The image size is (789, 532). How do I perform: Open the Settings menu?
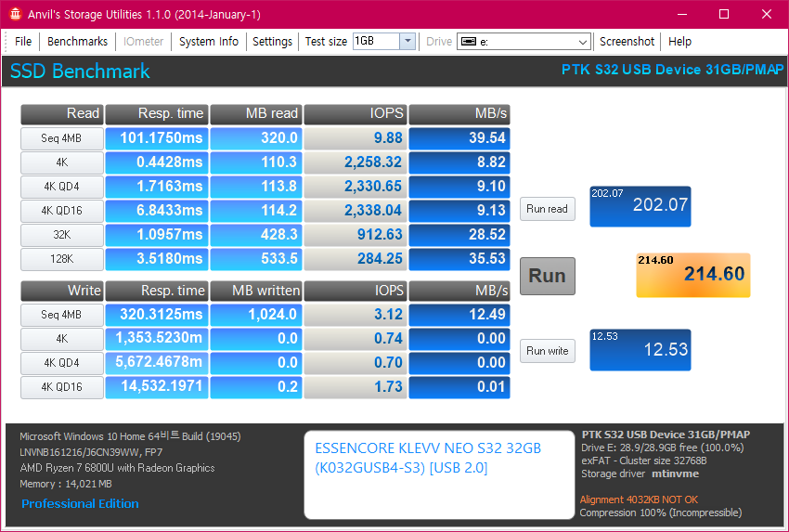(x=272, y=41)
